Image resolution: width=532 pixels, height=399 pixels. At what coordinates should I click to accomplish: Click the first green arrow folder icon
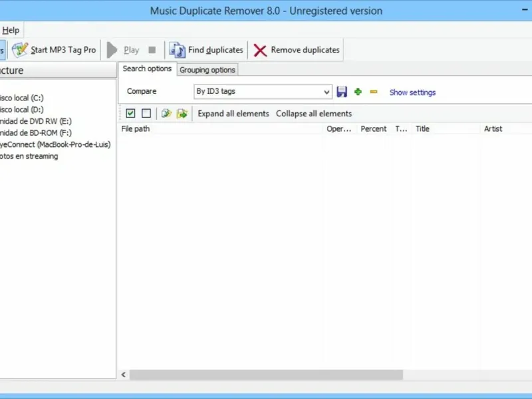point(166,113)
